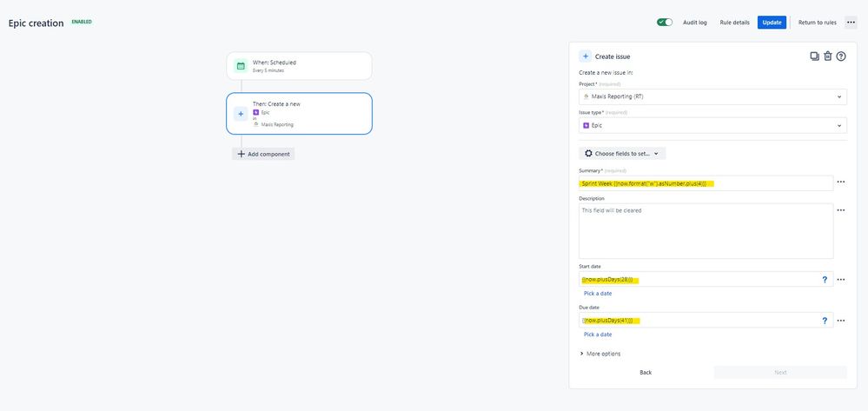The width and height of the screenshot is (868, 411).
Task: Open the Start date ellipsis options
Action: pos(841,280)
